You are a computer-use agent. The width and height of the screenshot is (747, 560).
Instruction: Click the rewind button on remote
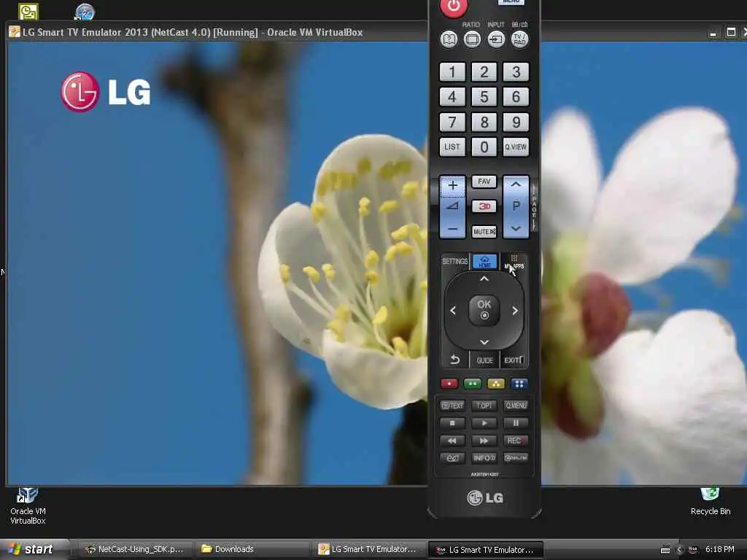(452, 440)
